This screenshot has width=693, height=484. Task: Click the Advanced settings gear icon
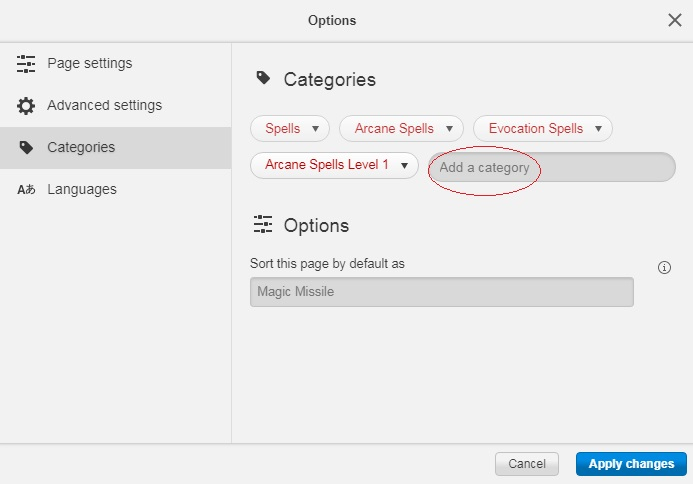coord(26,106)
